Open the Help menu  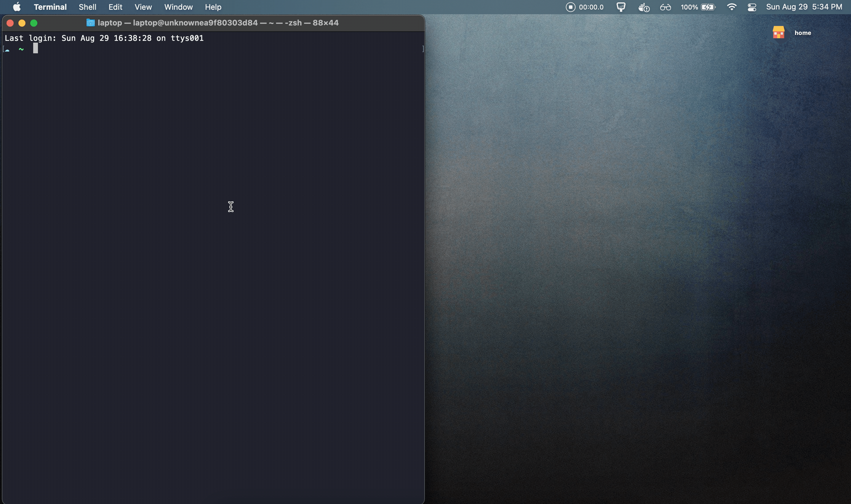(213, 7)
